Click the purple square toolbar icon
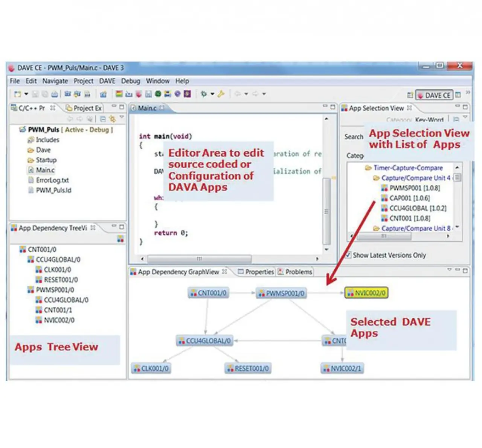The width and height of the screenshot is (482, 448). 187,94
